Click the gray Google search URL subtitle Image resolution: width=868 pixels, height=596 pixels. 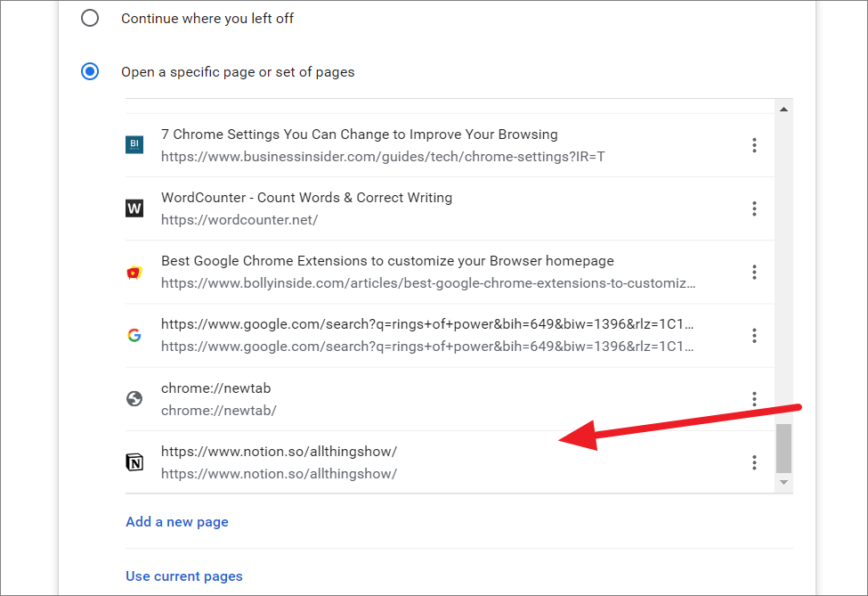427,347
